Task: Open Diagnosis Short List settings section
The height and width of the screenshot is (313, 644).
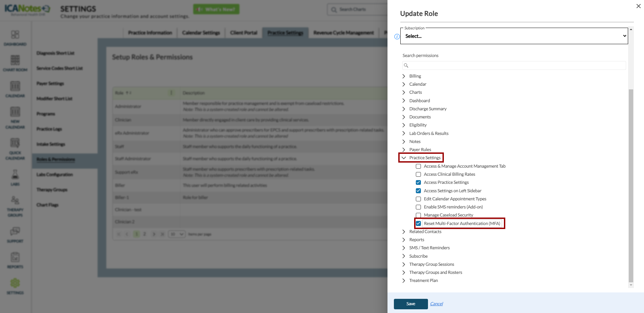Action: pyautogui.click(x=55, y=53)
